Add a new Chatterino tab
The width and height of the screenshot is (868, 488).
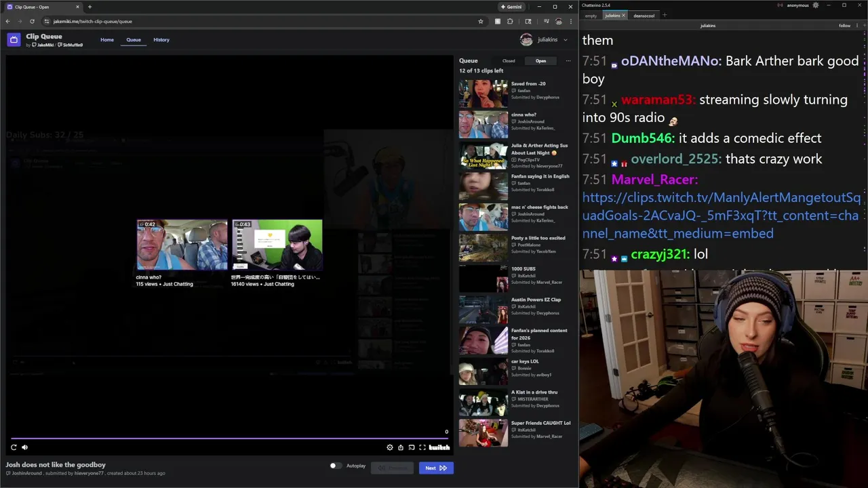click(x=665, y=15)
